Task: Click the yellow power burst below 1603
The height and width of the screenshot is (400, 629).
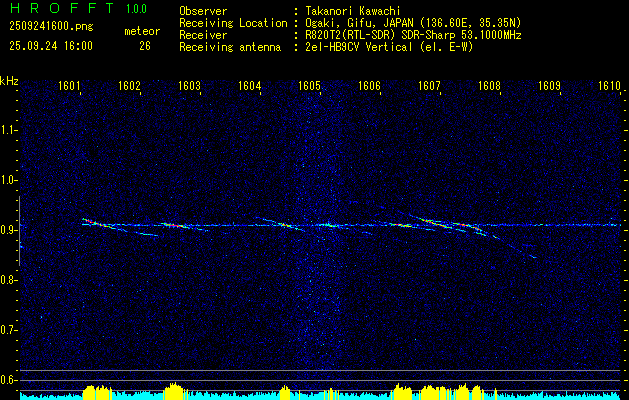Action: point(173,391)
